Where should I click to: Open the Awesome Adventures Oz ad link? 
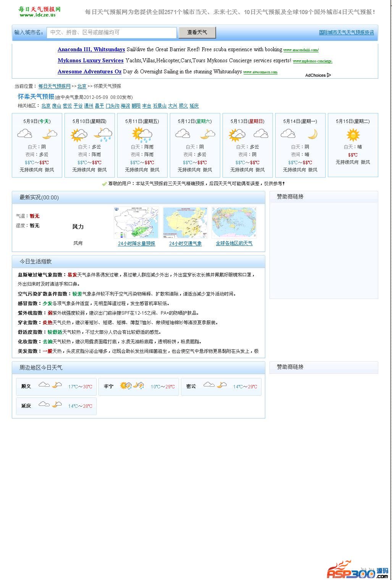[x=89, y=71]
